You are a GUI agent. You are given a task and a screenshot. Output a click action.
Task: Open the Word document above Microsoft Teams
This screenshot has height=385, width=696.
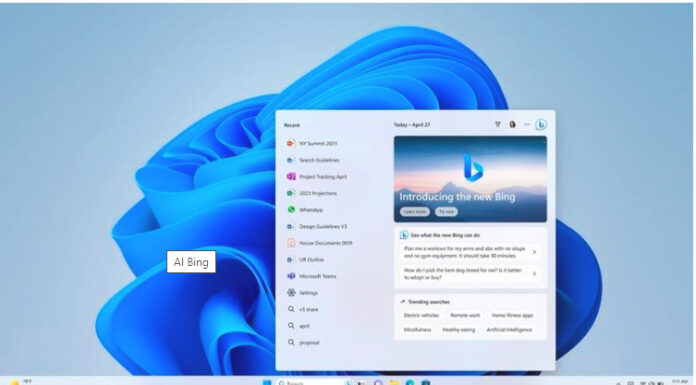305,259
